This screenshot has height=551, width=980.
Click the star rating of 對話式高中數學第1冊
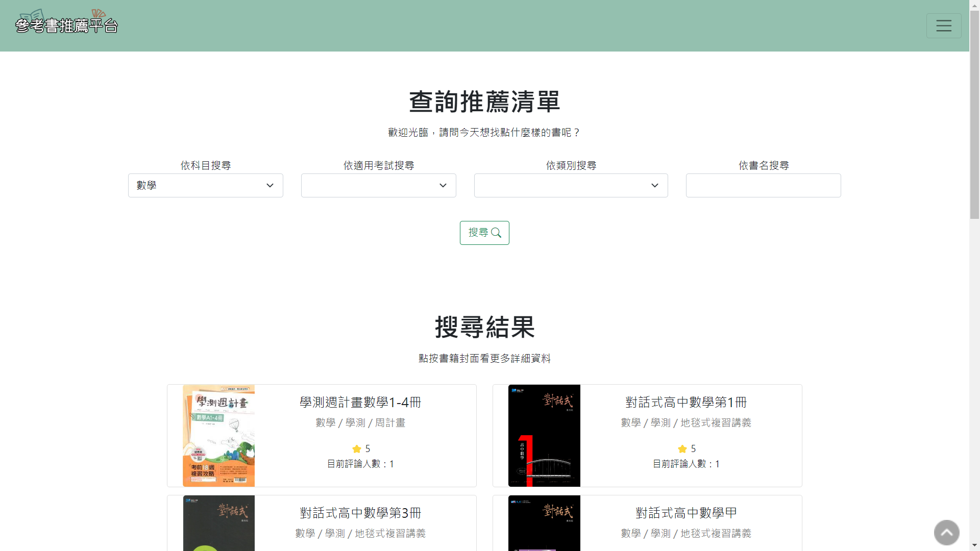pyautogui.click(x=686, y=448)
